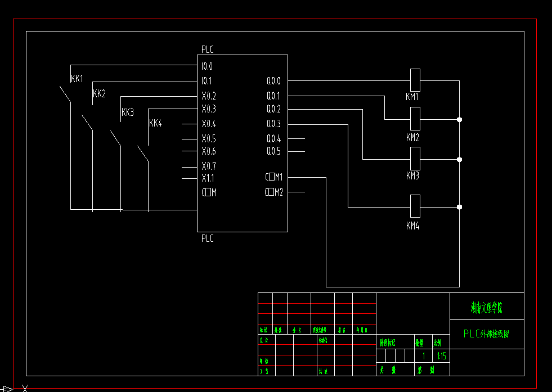Select the input-side COM label
Viewport: 552px width, 392px height.
pyautogui.click(x=209, y=192)
